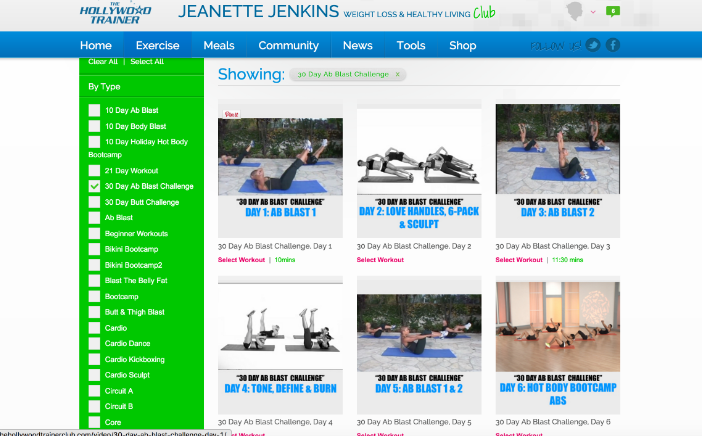Click the '30 Day Ab Blast Challenge, Day 4' title

(275, 422)
